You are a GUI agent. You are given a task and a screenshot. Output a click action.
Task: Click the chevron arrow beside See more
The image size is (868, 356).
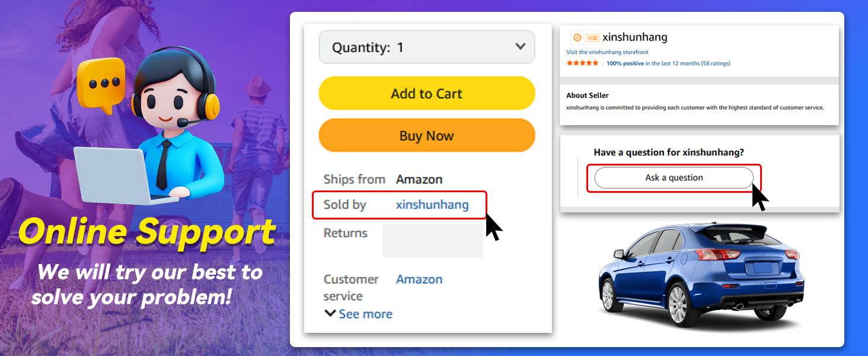[330, 314]
